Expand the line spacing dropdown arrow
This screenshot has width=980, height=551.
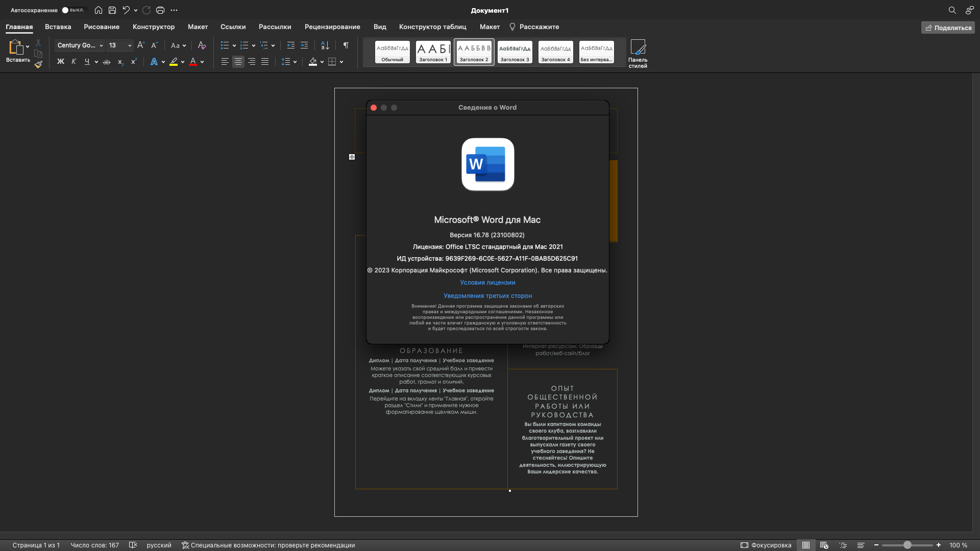[295, 62]
